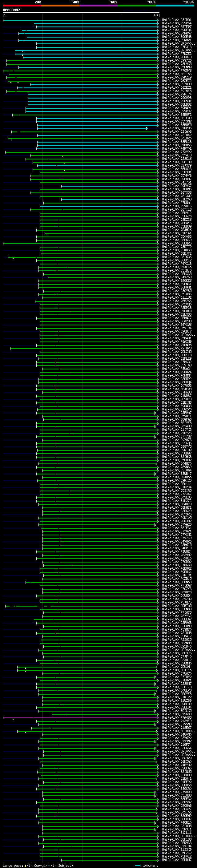
Task: Open hit UniRef100_B9REQ4
Action: point(176,30)
